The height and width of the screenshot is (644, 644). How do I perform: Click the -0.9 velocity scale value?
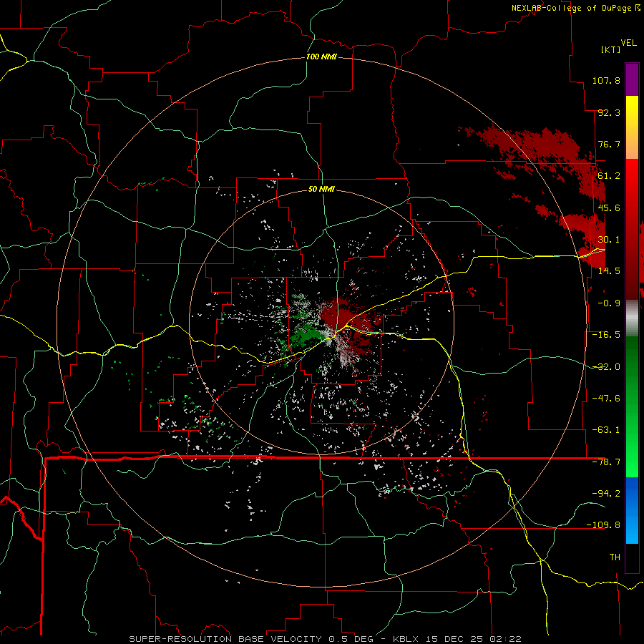click(x=609, y=303)
